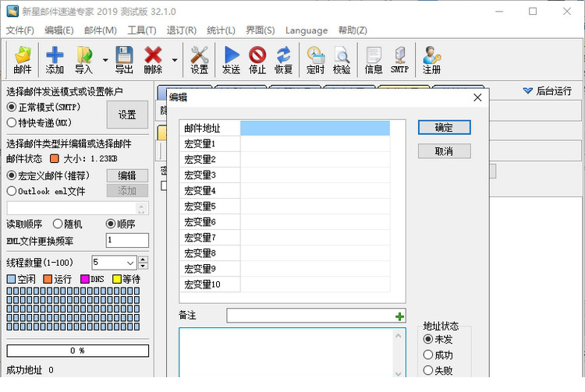Expand the 导入 dropdown arrow
Screen dimensions: 585x392
click(104, 60)
